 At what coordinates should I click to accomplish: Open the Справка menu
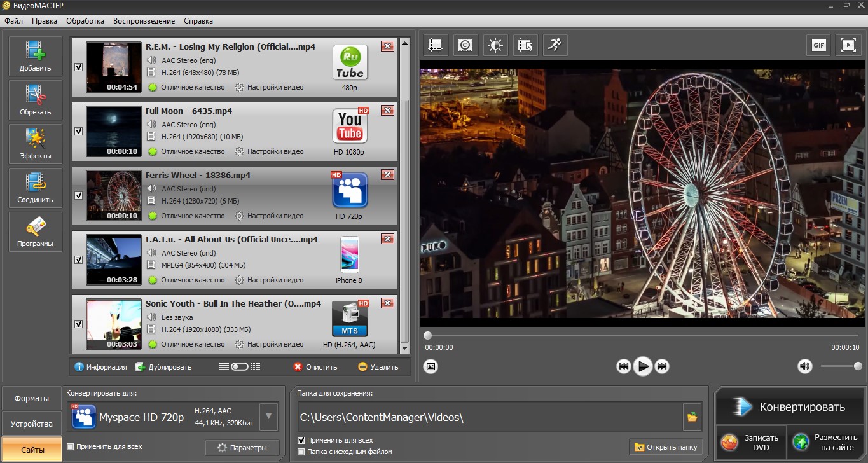tap(198, 21)
